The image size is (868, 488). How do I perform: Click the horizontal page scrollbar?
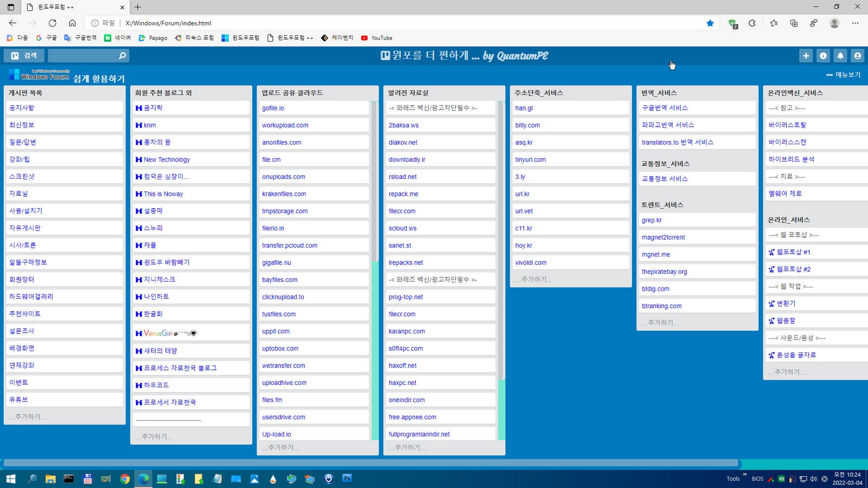[x=371, y=463]
